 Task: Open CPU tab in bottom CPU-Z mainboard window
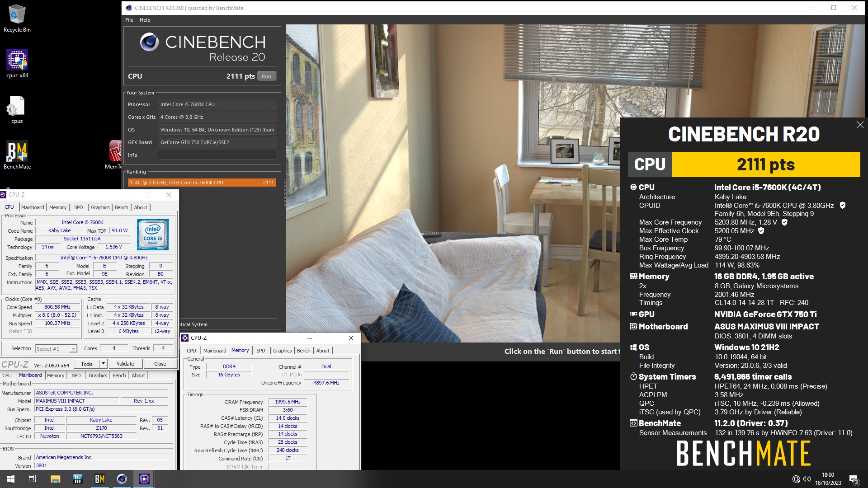click(x=7, y=375)
